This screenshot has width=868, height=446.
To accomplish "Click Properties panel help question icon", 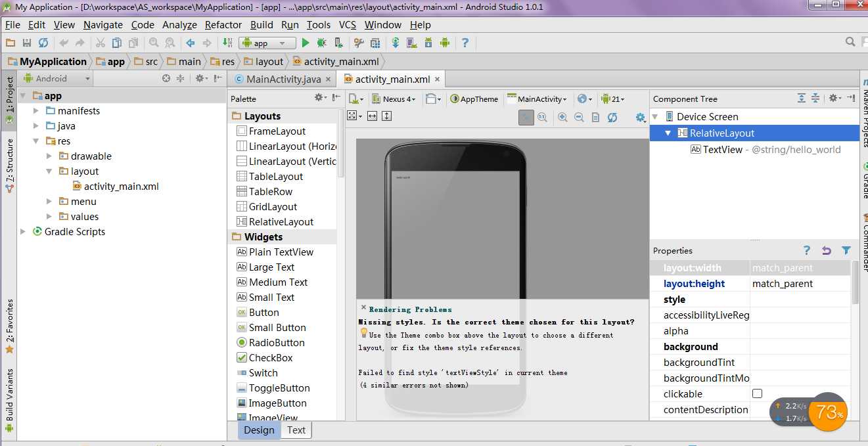I will (x=807, y=250).
